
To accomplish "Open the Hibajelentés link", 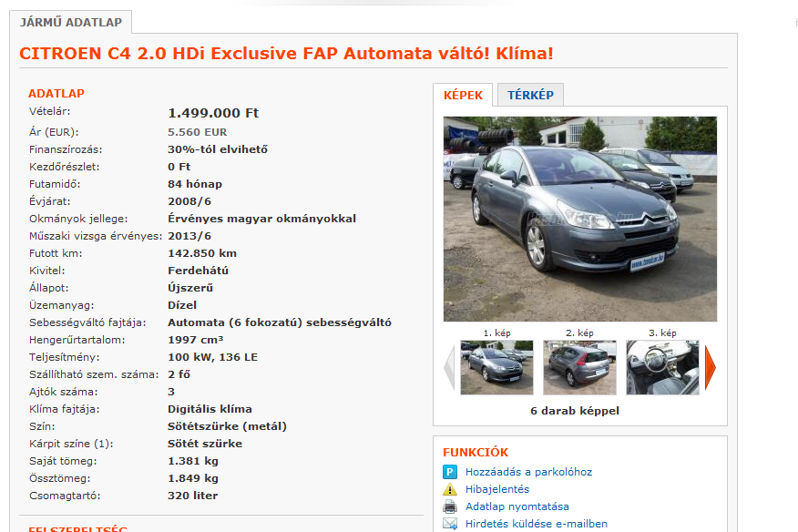I will click(x=497, y=489).
